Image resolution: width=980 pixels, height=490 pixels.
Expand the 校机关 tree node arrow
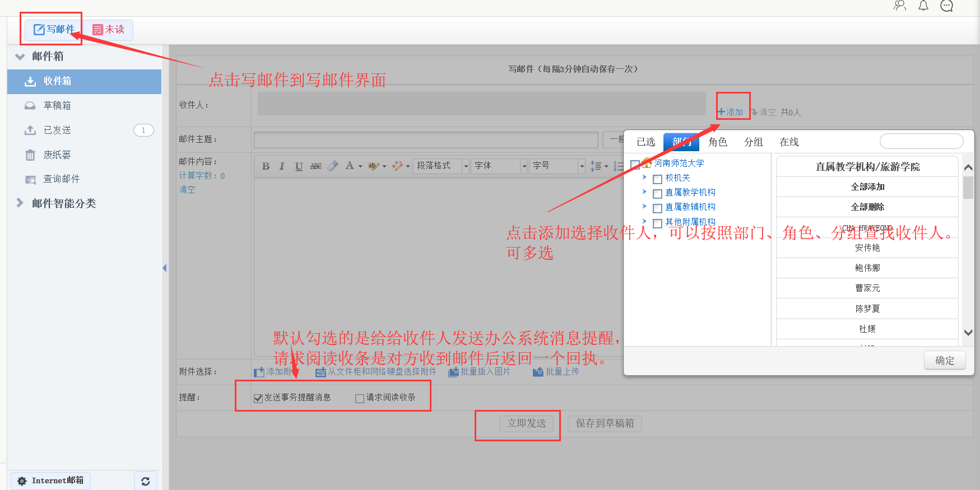pos(644,178)
